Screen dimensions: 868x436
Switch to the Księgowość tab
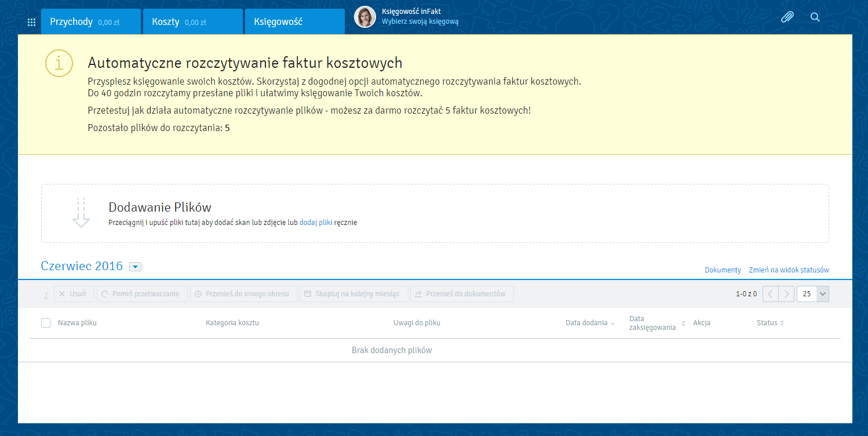coord(295,21)
